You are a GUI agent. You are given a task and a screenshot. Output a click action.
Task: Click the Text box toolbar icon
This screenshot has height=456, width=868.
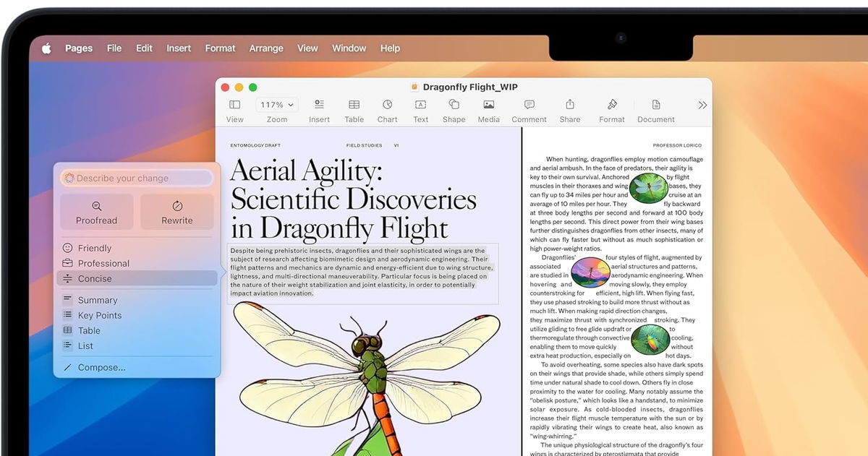[x=420, y=105]
